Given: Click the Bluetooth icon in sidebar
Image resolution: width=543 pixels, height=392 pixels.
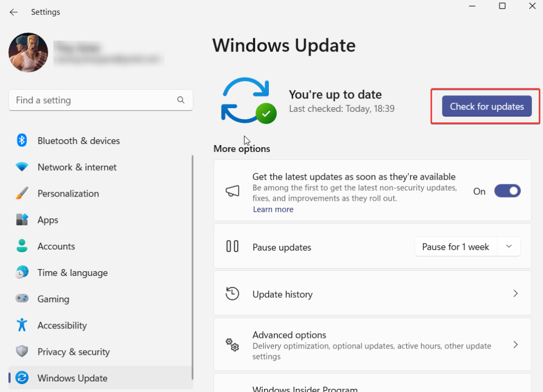Looking at the screenshot, I should [x=22, y=140].
